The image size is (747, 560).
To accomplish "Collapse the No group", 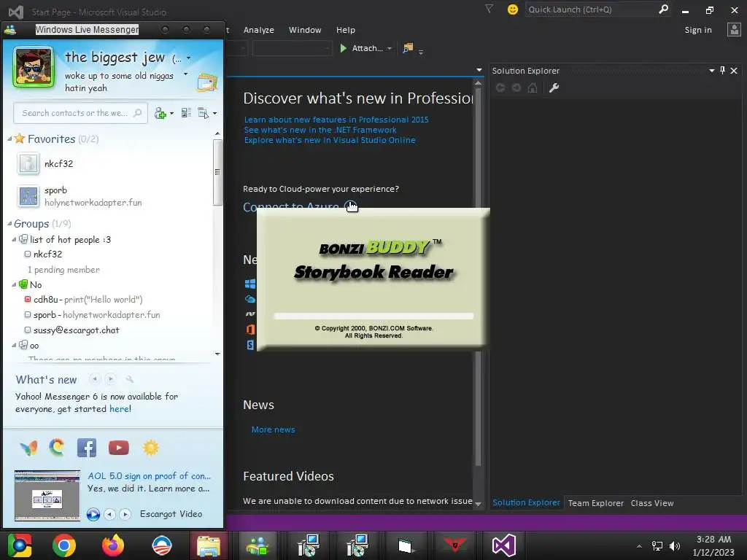I will (14, 285).
